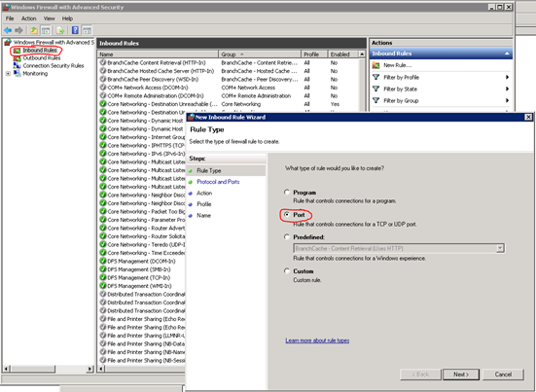Click the rules list horizontal scroll-left arrow

point(101,369)
